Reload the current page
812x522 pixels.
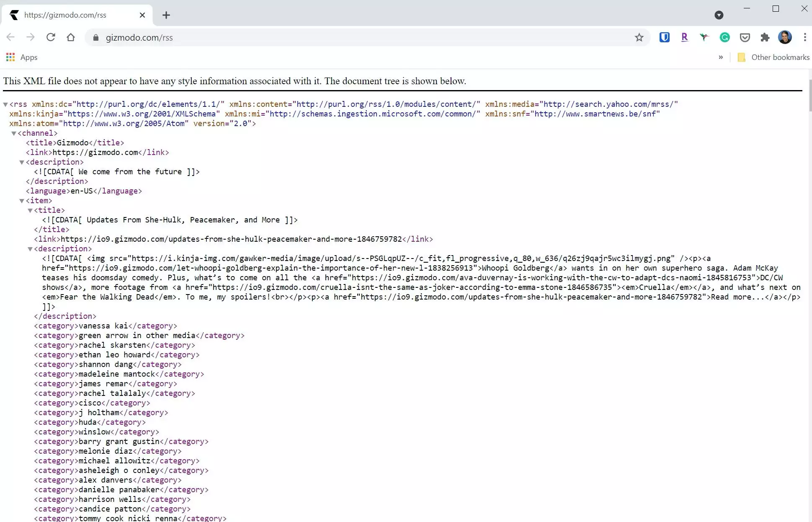[x=51, y=37]
